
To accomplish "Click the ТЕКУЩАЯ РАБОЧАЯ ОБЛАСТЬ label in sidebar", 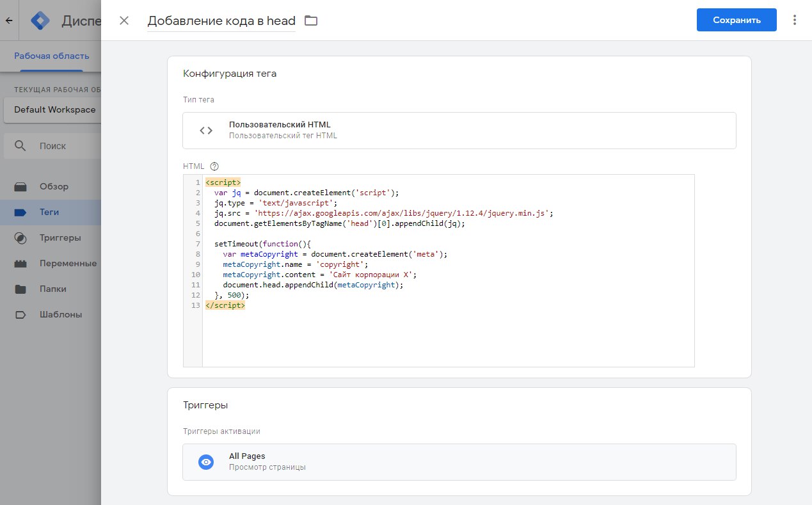I will click(x=58, y=90).
